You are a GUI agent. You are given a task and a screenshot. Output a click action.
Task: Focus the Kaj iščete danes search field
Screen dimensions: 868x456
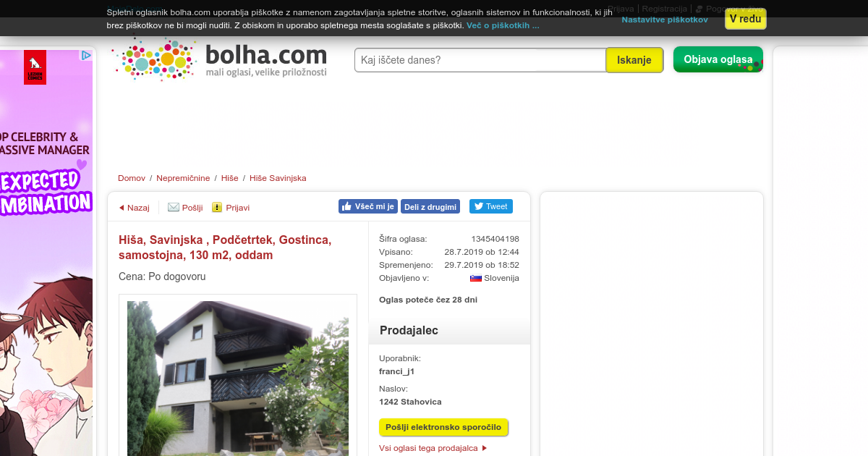pyautogui.click(x=480, y=60)
